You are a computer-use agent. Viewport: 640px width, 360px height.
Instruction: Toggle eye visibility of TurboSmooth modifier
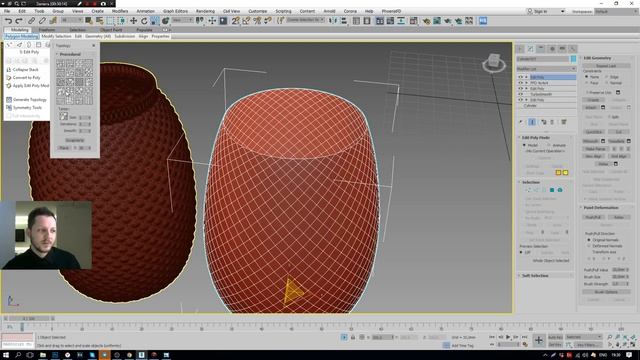(x=520, y=94)
